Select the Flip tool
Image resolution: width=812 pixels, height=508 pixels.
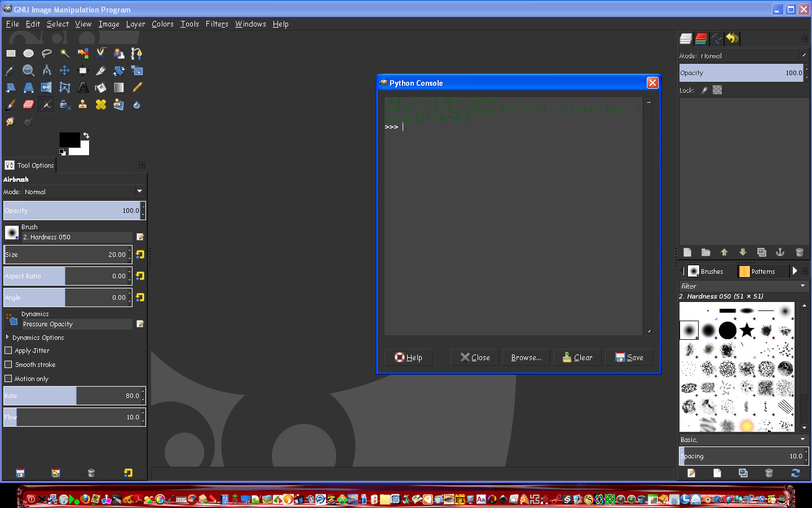[x=47, y=87]
